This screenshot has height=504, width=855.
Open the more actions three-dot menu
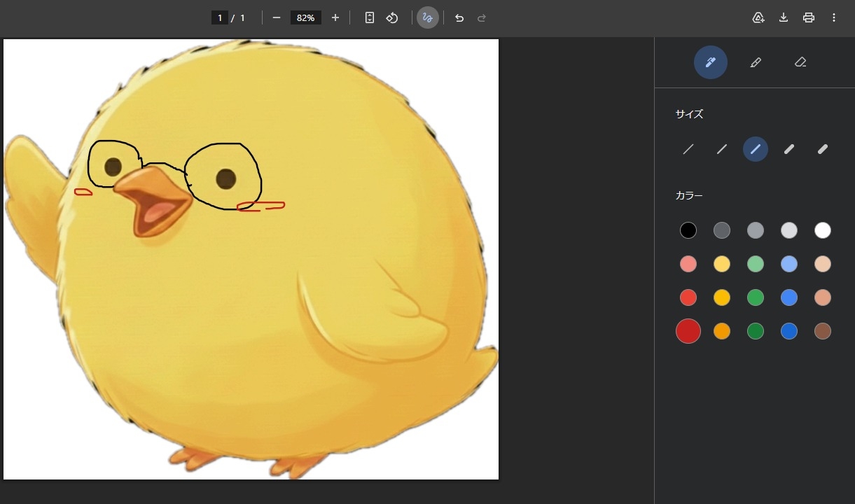[834, 17]
